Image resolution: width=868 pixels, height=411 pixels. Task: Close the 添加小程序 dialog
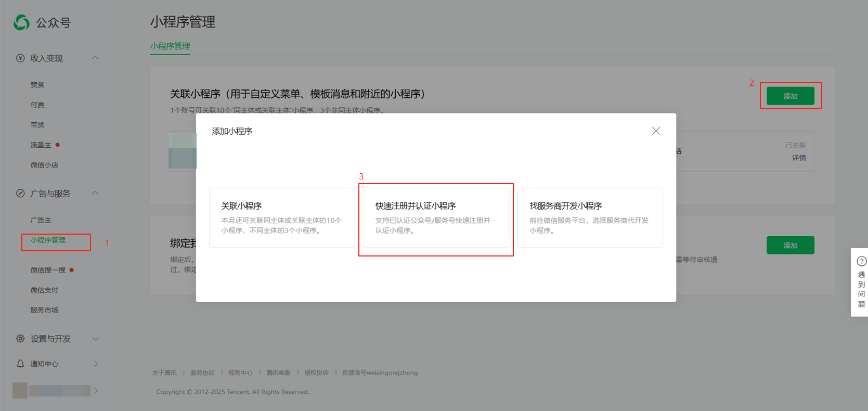point(656,131)
